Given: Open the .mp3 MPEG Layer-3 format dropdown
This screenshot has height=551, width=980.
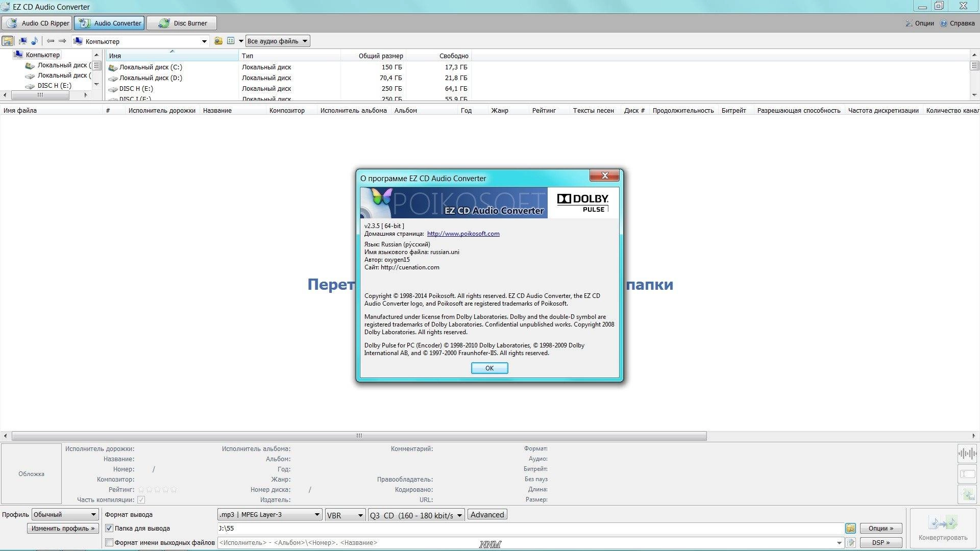Looking at the screenshot, I should point(269,514).
